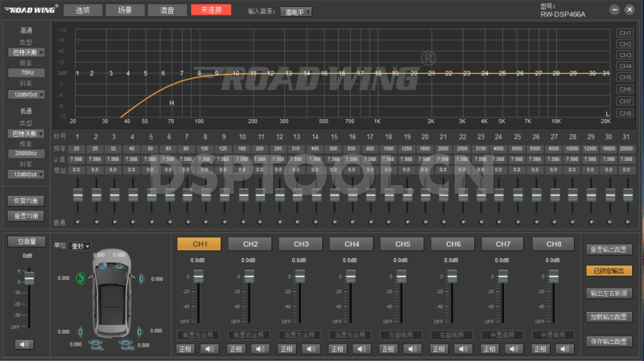Click the rear-right speaker on the car diagram
Image resolution: width=644 pixels, height=361 pixels.
pyautogui.click(x=142, y=330)
